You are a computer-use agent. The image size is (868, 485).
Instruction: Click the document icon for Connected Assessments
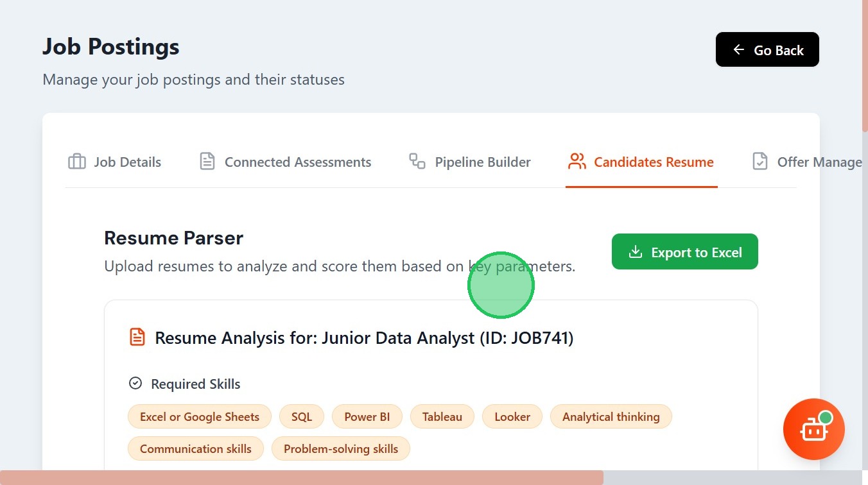tap(207, 162)
